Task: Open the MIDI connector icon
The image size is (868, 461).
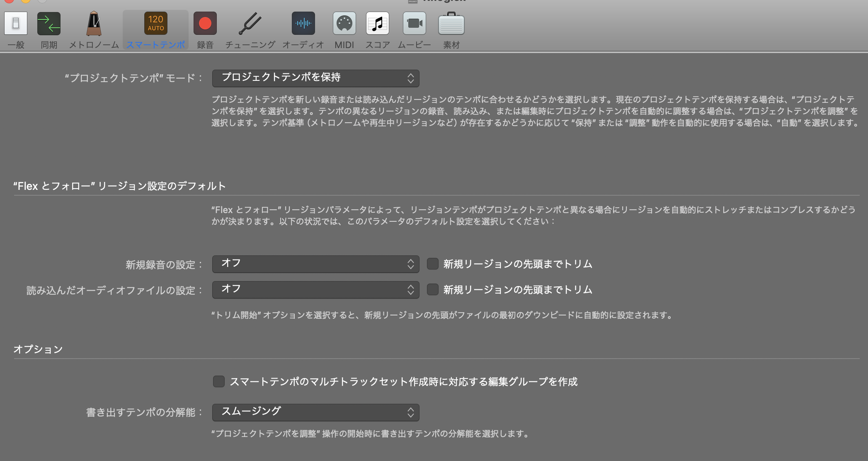Action: [344, 24]
